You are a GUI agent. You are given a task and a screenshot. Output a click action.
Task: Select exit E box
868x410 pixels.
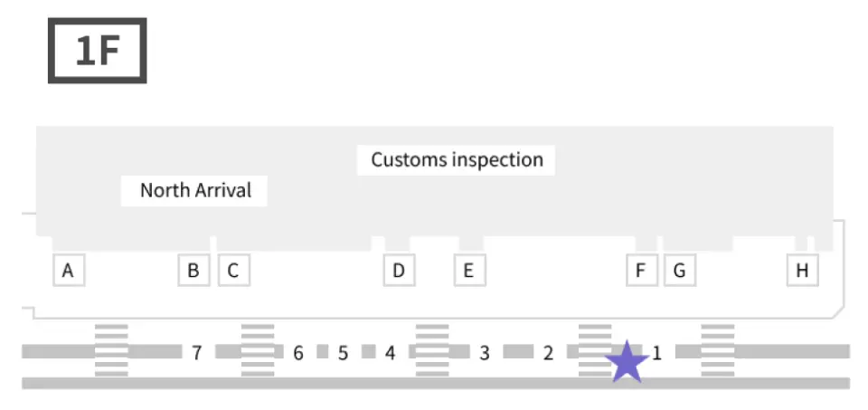[x=468, y=270]
